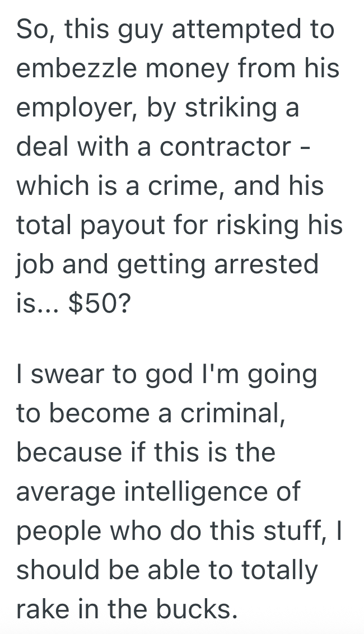Viewport: 364px width, 634px height.
Task: Click the word "contractor" in the first paragraph
Action: [226, 147]
